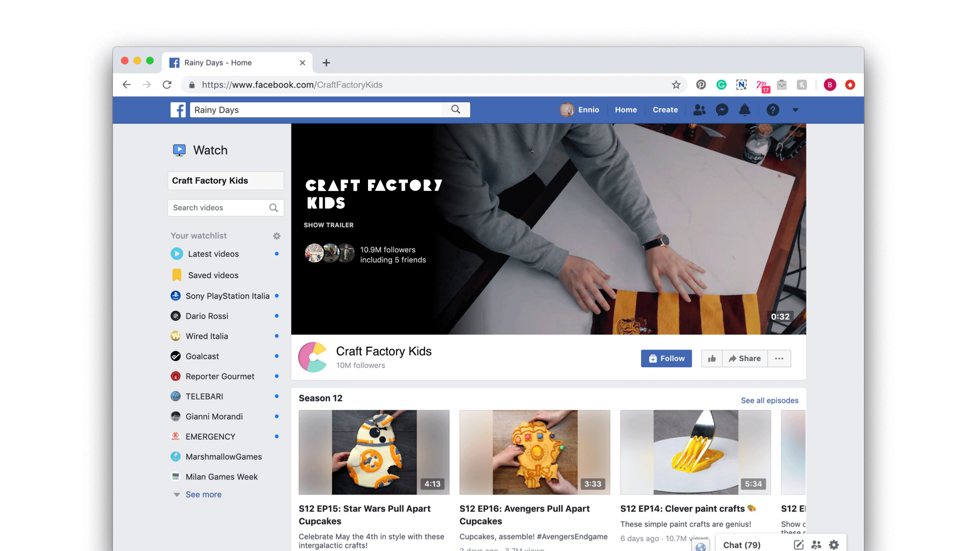Viewport: 980px width, 551px height.
Task: Click the Reporter Gourmet page icon
Action: coord(176,376)
